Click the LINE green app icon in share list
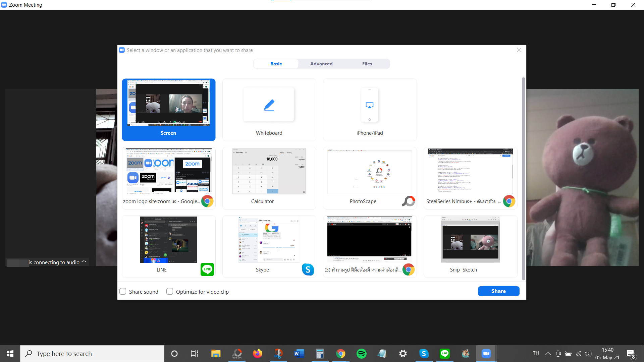Screen dimensions: 644x362 pos(207,269)
